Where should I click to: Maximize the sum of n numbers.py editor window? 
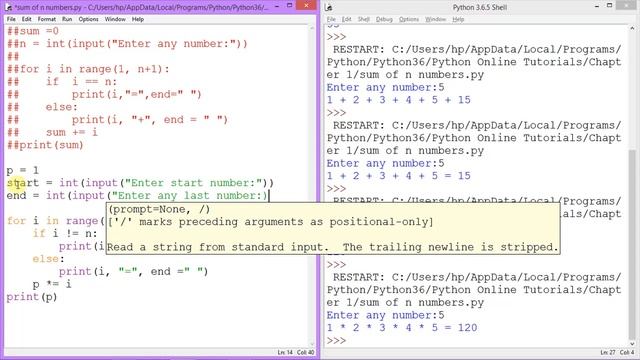[289, 6]
